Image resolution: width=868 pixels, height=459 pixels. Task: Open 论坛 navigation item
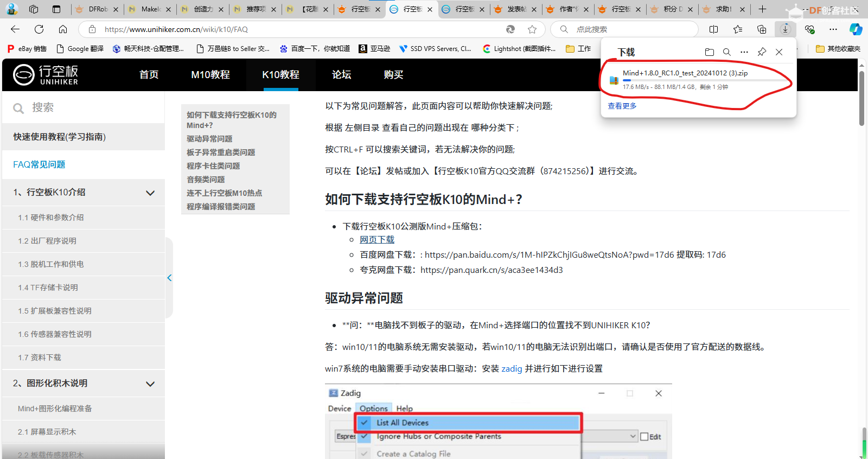[x=341, y=75]
